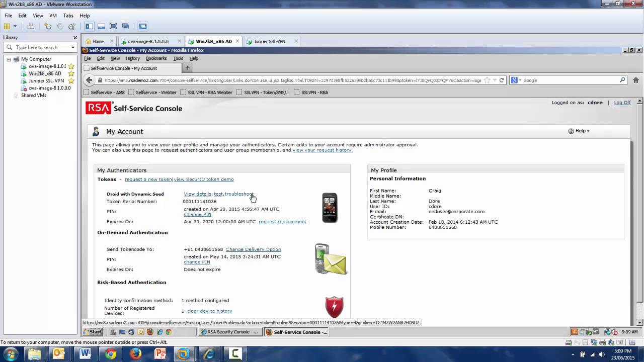Open the snapshot manager icon
The width and height of the screenshot is (644, 362).
point(72,26)
